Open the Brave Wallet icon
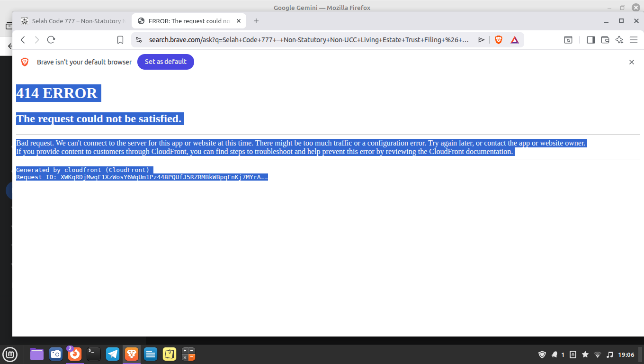 point(605,40)
